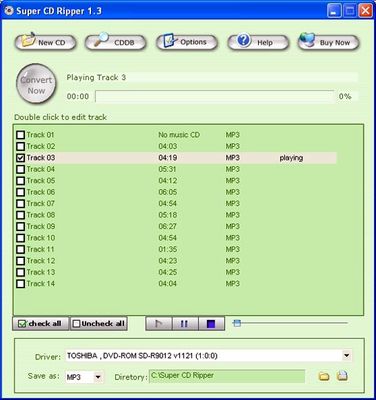376x400 pixels.
Task: Browse for output folder with the folder icon
Action: [324, 377]
